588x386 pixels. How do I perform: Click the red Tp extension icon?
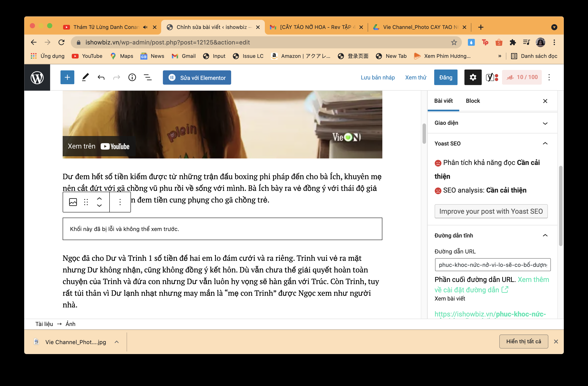coord(485,43)
